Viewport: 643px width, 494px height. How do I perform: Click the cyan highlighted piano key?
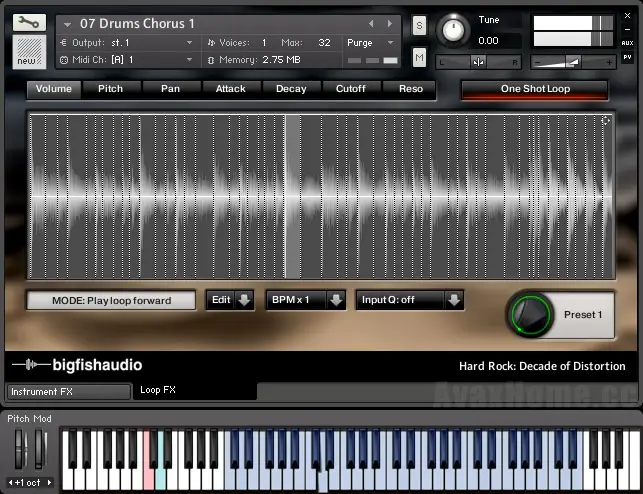[x=160, y=478]
